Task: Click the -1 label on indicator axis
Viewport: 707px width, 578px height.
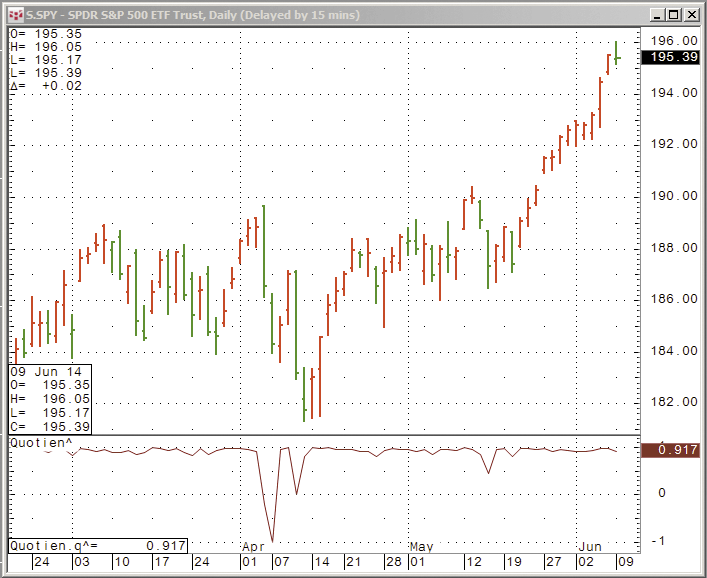Action: pos(658,541)
